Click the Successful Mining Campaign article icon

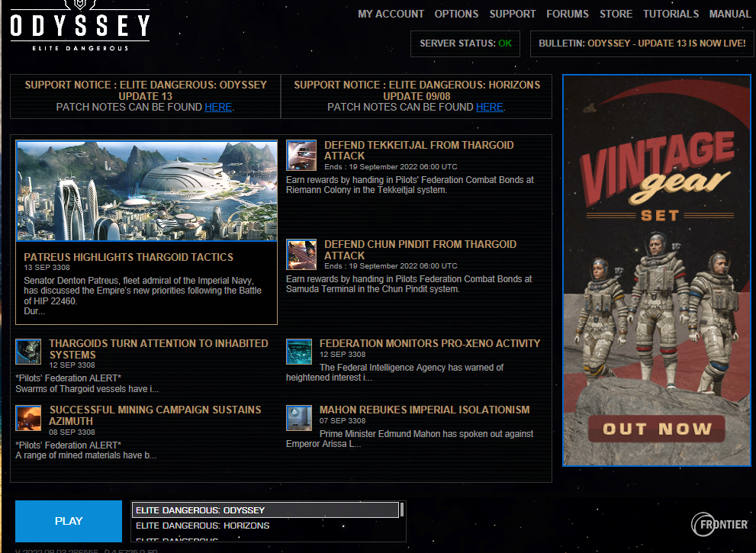pyautogui.click(x=28, y=418)
